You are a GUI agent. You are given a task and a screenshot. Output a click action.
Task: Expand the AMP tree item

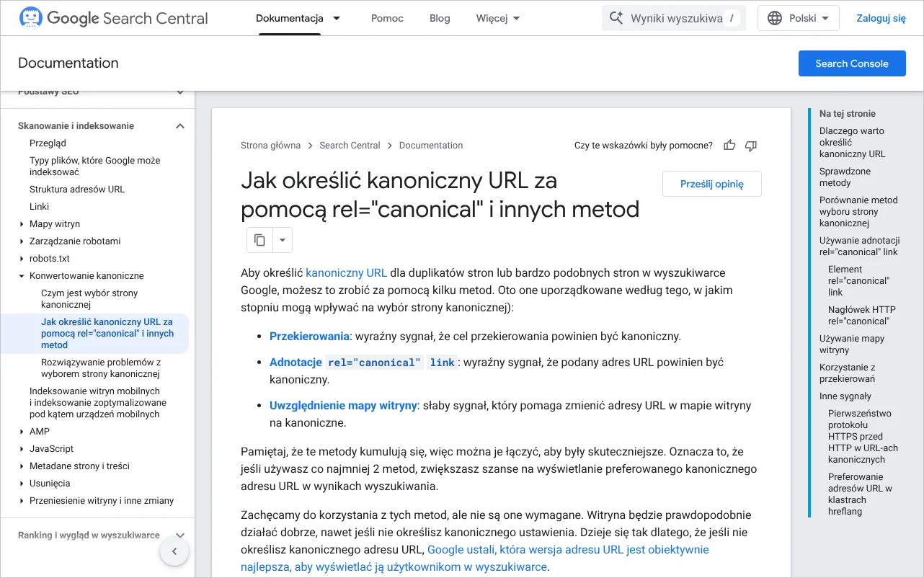[x=22, y=432]
